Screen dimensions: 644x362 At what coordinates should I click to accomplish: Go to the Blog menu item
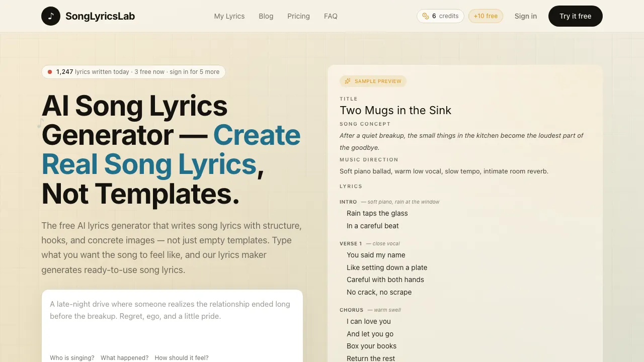pyautogui.click(x=266, y=16)
